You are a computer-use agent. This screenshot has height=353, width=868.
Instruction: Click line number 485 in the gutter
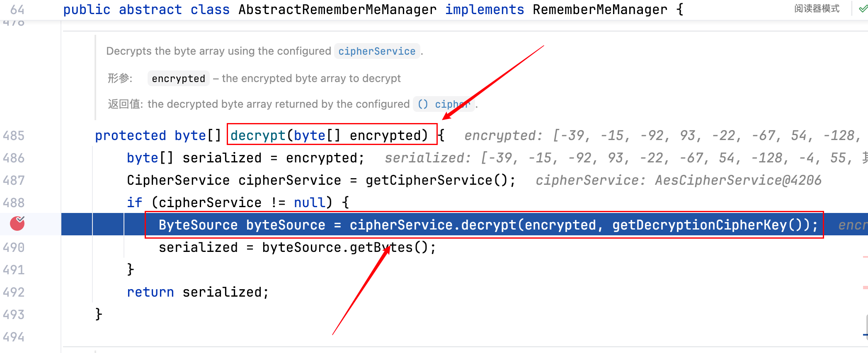point(14,136)
